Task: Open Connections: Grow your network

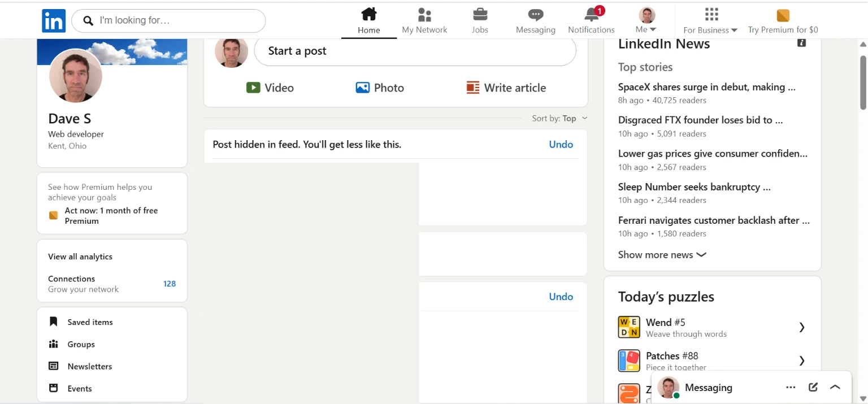Action: tap(112, 284)
